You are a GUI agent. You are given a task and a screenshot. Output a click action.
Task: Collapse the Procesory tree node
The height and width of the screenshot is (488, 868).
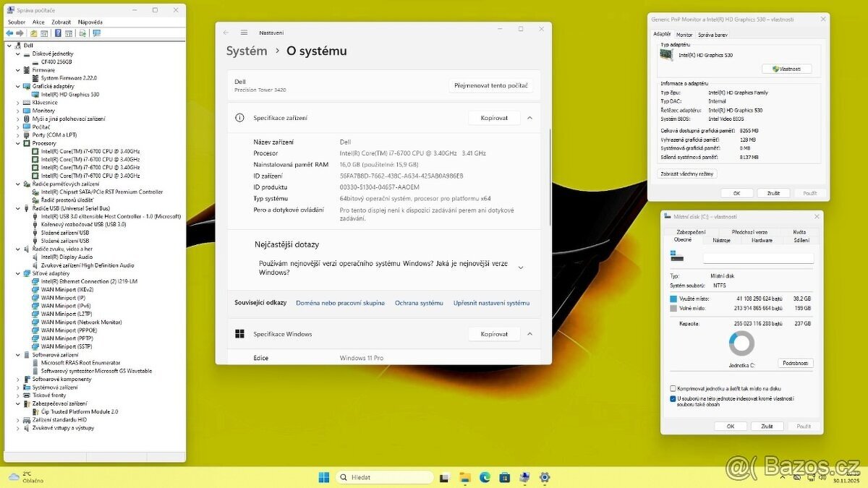click(x=18, y=143)
